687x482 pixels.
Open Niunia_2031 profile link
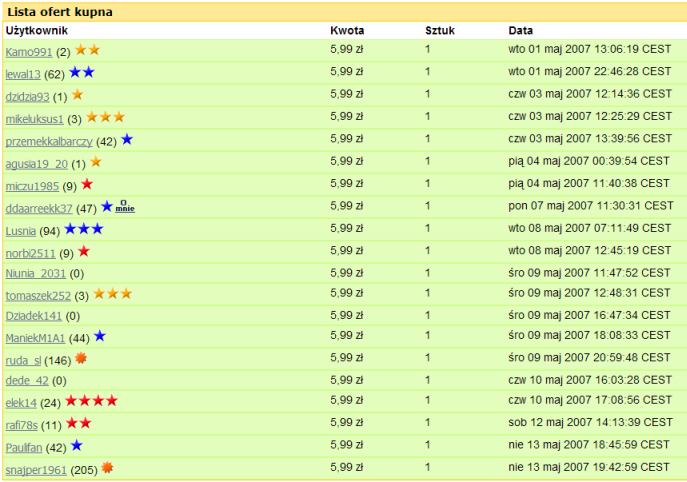tap(35, 273)
